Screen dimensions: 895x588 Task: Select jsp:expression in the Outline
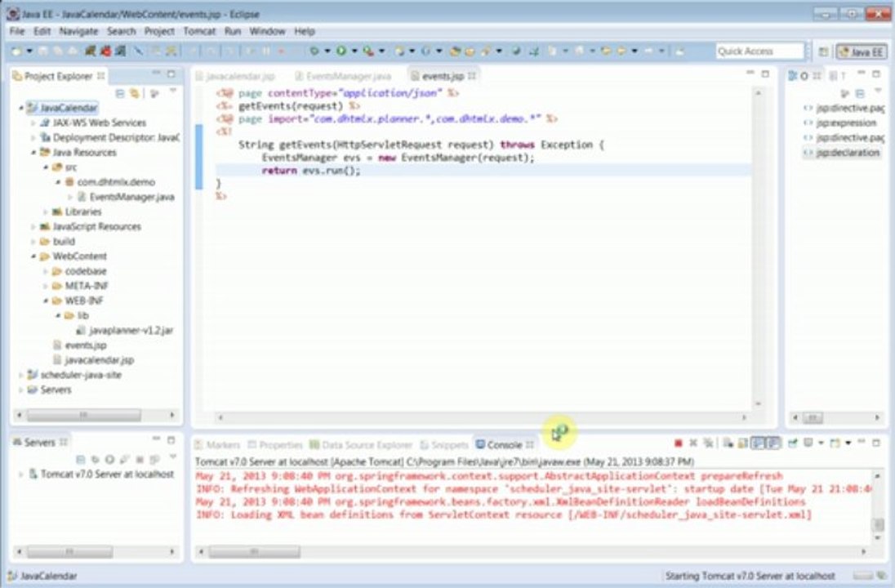click(x=840, y=122)
